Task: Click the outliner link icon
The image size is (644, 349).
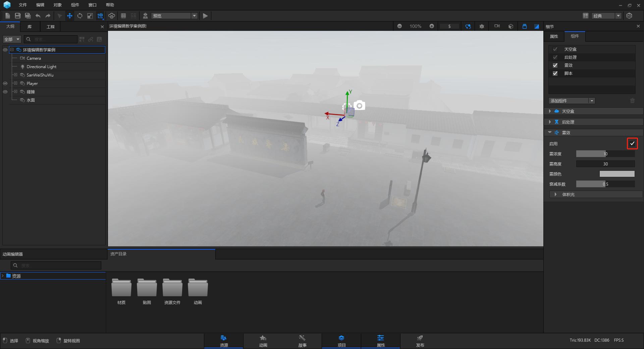Action: (91, 39)
